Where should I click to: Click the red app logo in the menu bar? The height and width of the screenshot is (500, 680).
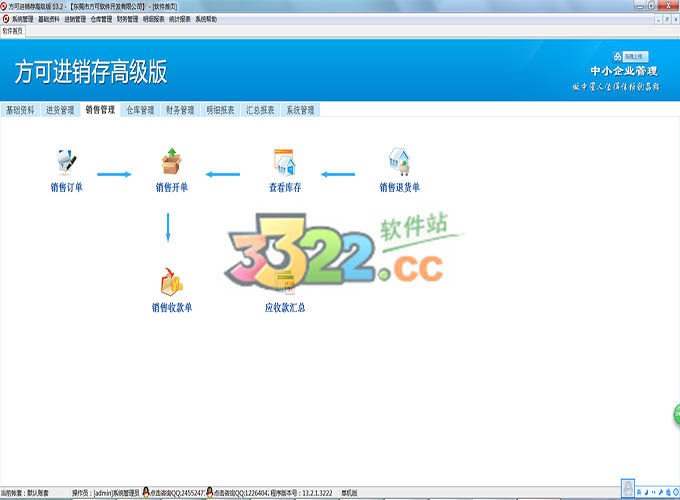(x=6, y=19)
